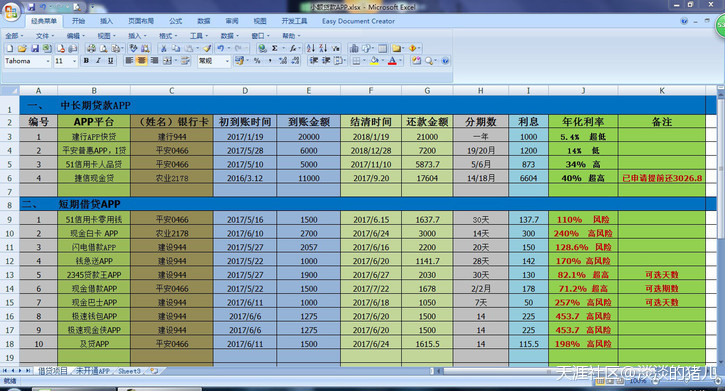The image size is (725, 391).
Task: Click the Undo arrow icon
Action: tap(221, 48)
